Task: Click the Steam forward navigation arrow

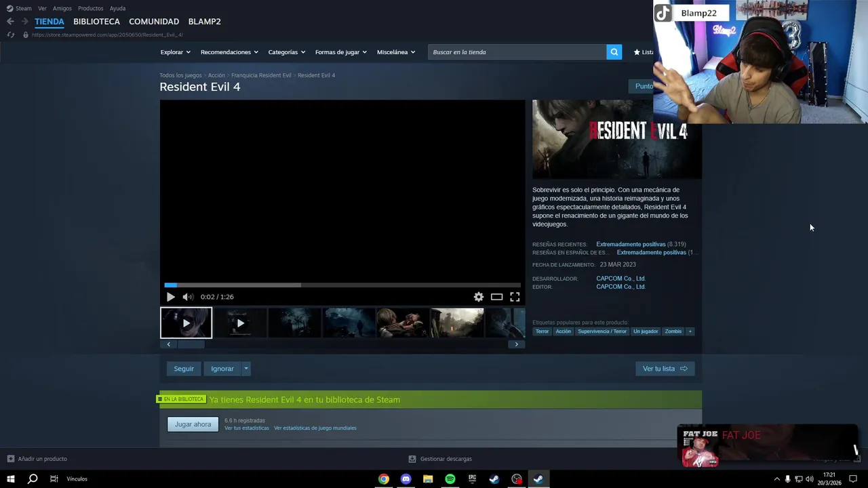Action: point(24,22)
